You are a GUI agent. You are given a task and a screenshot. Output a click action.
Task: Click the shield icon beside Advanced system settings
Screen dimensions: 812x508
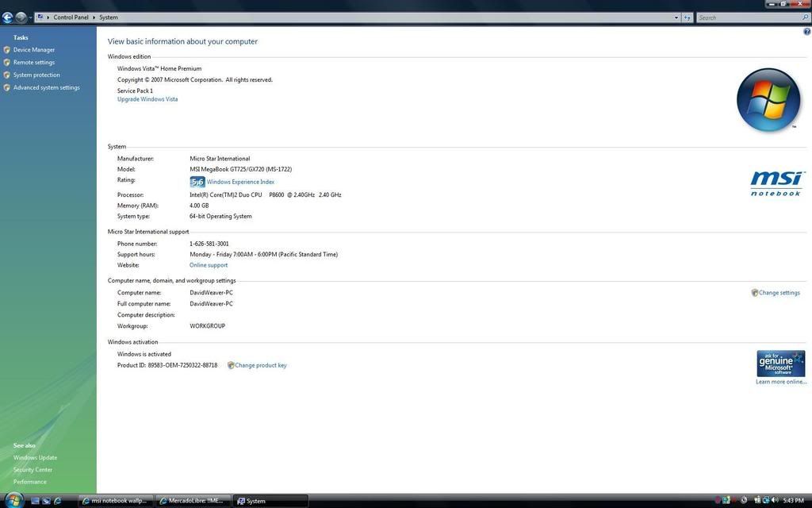(6, 87)
